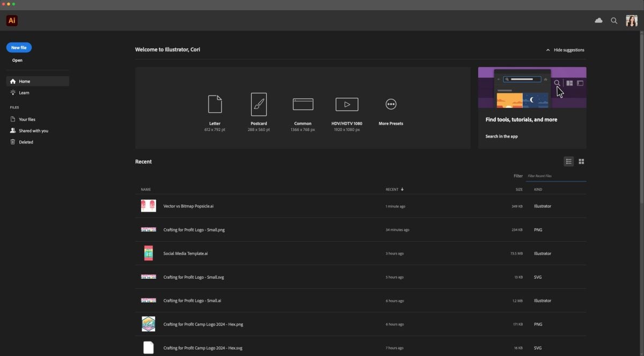Create a document with New file
The image size is (644, 356).
(x=19, y=48)
